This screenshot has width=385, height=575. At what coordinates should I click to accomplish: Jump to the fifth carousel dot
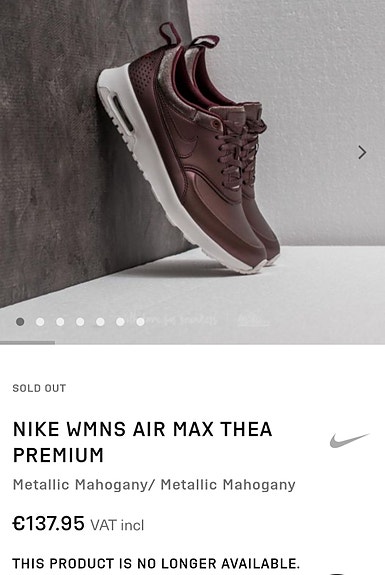(100, 322)
